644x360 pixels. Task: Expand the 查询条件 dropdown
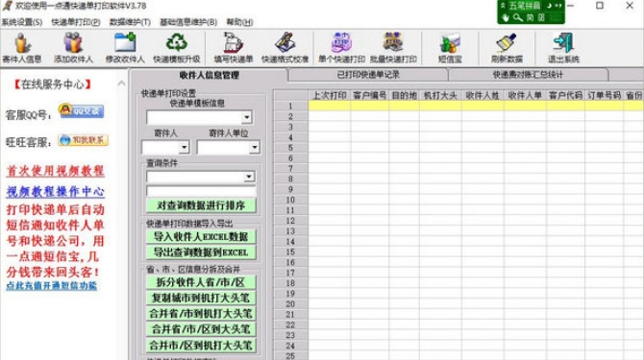(x=249, y=177)
